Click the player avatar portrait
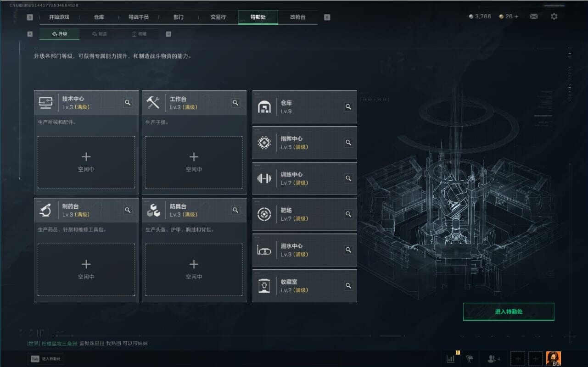The width and height of the screenshot is (588, 367). point(554,359)
